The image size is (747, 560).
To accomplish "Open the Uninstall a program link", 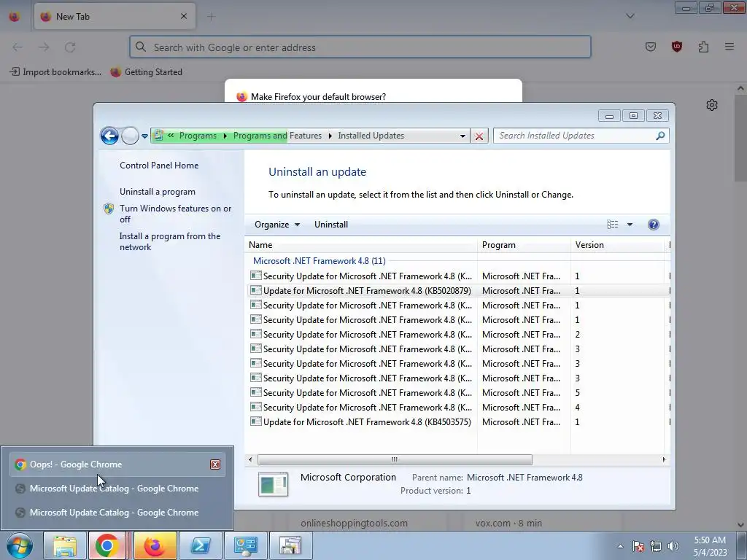I will 158,192.
